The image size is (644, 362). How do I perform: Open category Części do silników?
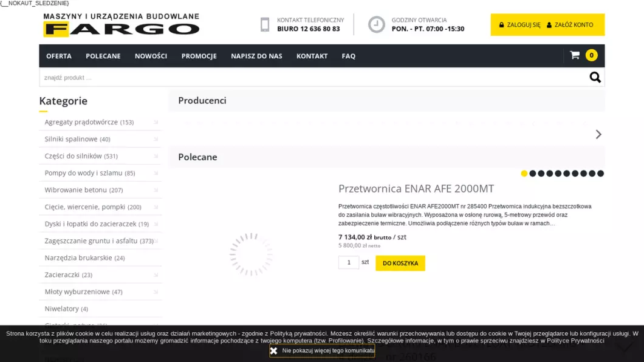point(81,156)
